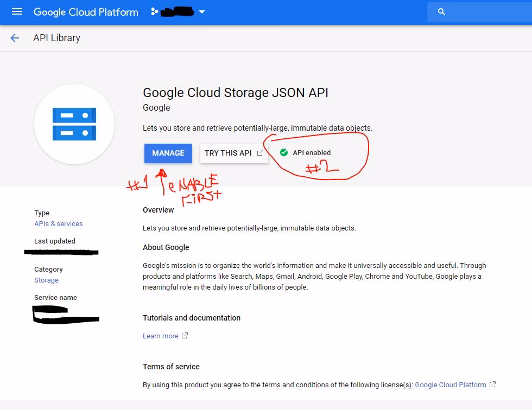
Task: Click the TRY THIS API button
Action: 229,153
